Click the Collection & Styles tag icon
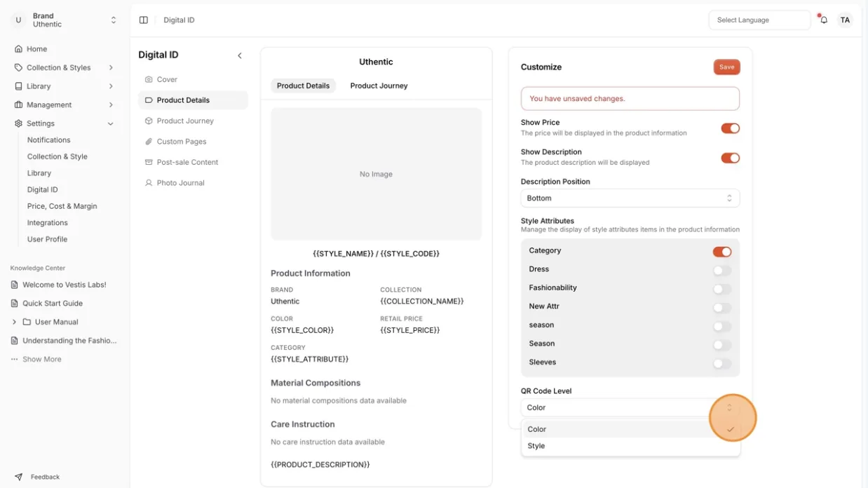Viewport: 868px width, 488px height. click(x=19, y=68)
